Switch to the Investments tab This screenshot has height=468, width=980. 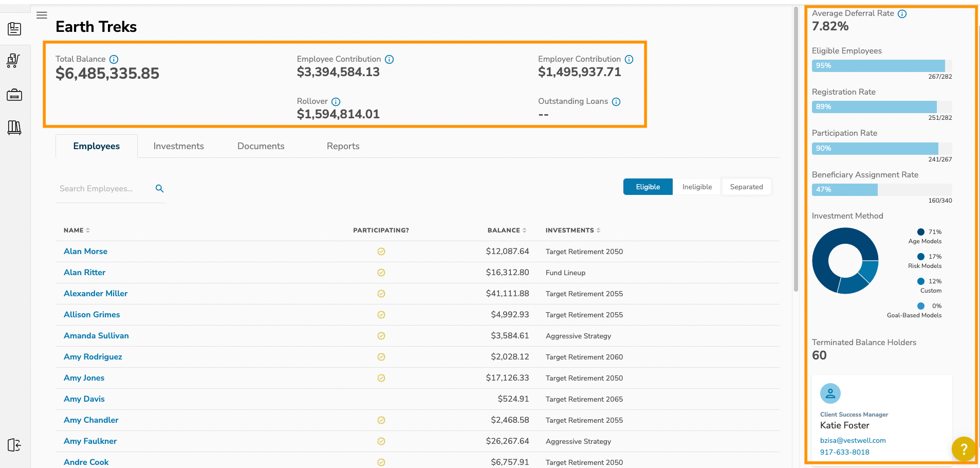click(178, 146)
